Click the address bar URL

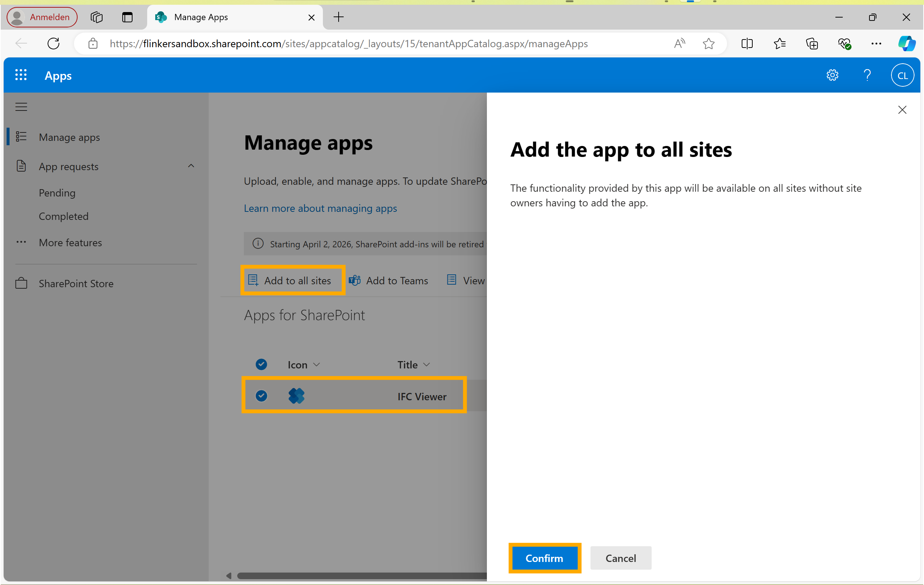pyautogui.click(x=349, y=44)
